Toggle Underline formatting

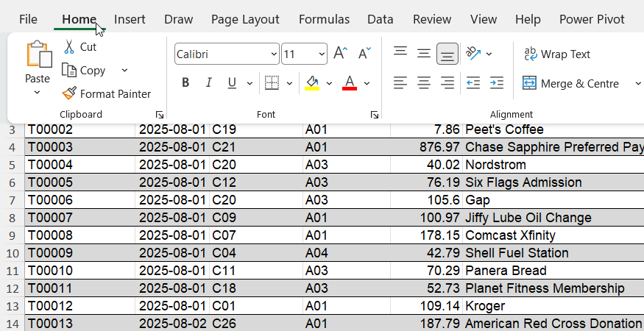point(232,83)
